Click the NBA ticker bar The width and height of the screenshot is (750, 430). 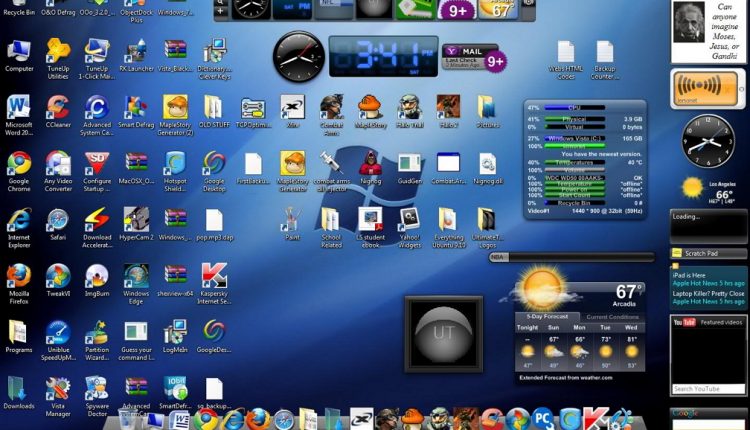(x=572, y=257)
